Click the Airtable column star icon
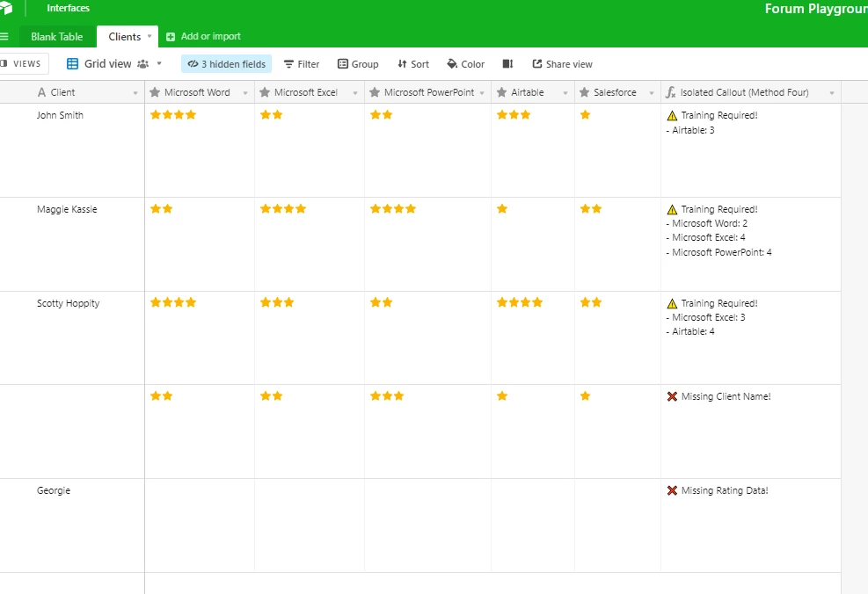868x594 pixels. point(501,92)
